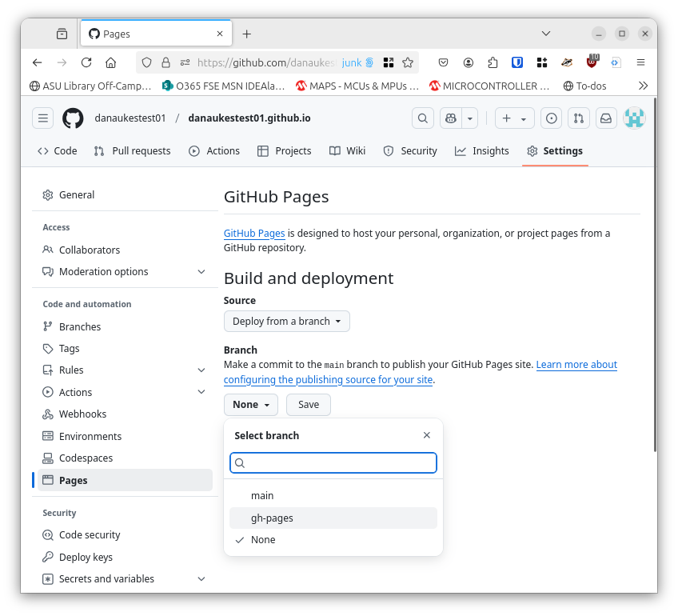Select the main branch option
This screenshot has height=616, width=678.
pyautogui.click(x=333, y=496)
